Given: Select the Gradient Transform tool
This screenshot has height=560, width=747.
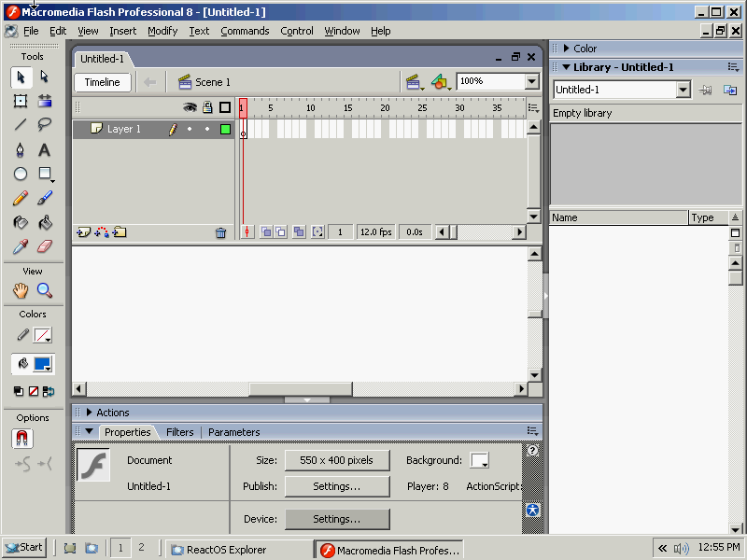Looking at the screenshot, I should tap(45, 101).
